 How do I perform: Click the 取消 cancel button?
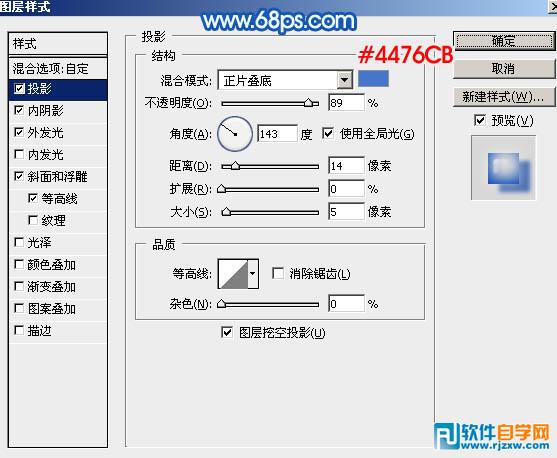(x=504, y=69)
